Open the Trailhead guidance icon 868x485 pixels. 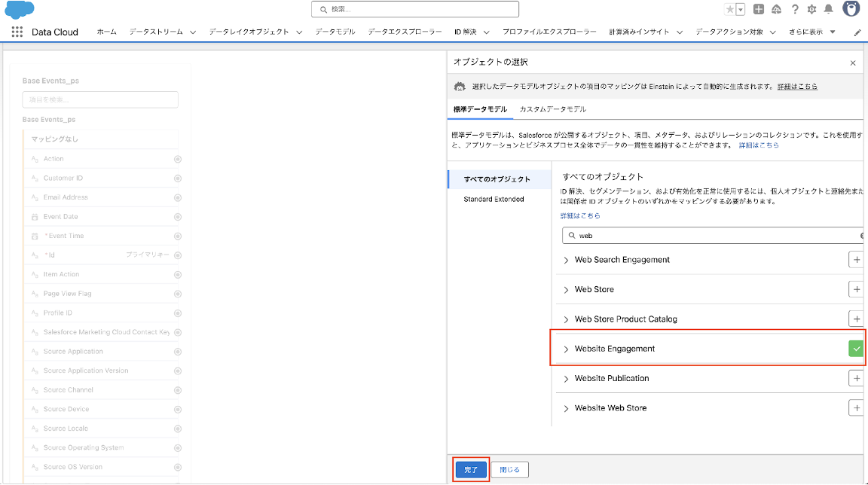click(776, 9)
